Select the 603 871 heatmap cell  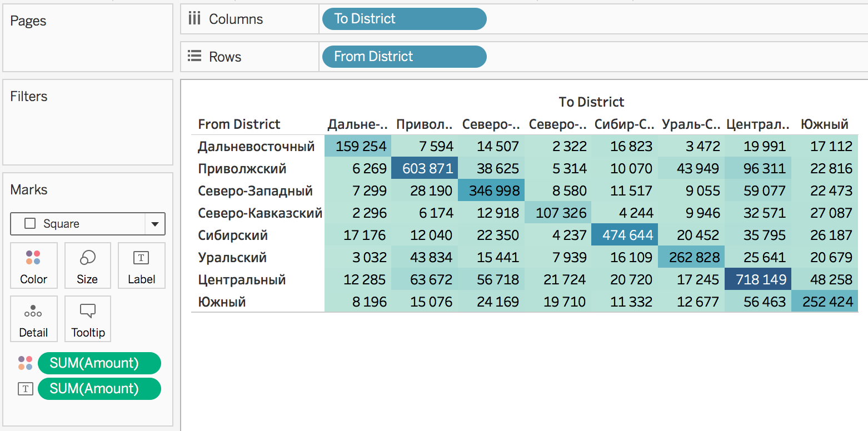[x=425, y=168]
